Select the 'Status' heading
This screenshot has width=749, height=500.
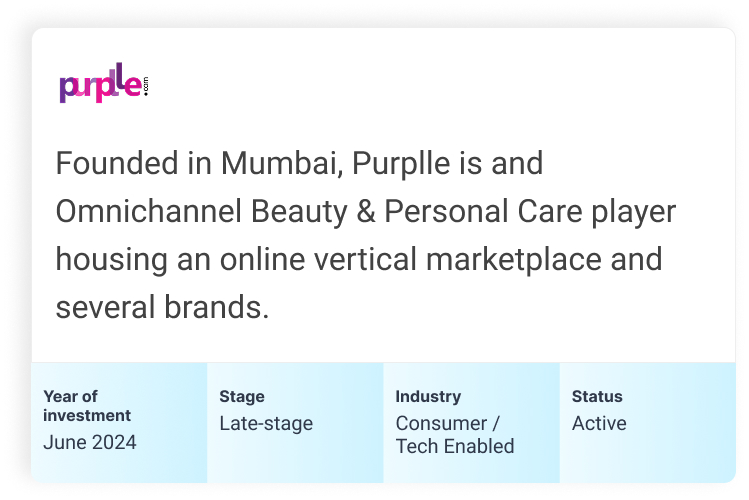[x=597, y=396]
